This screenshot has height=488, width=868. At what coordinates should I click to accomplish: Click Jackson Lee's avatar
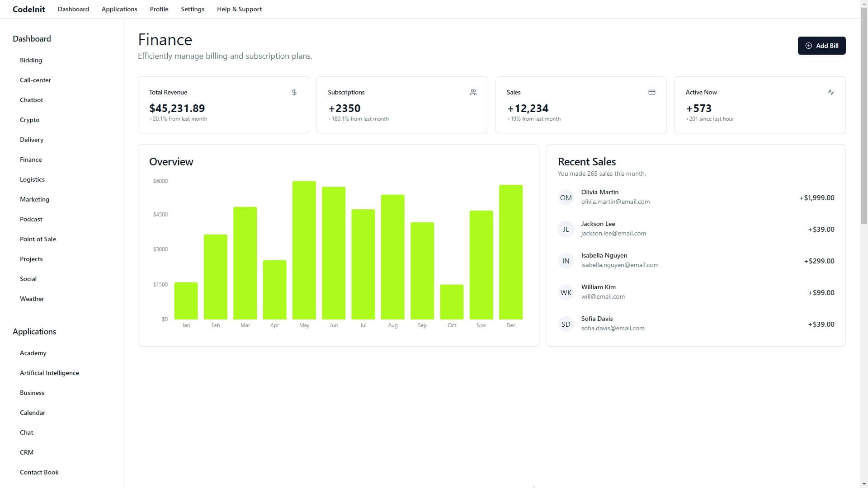[566, 229]
